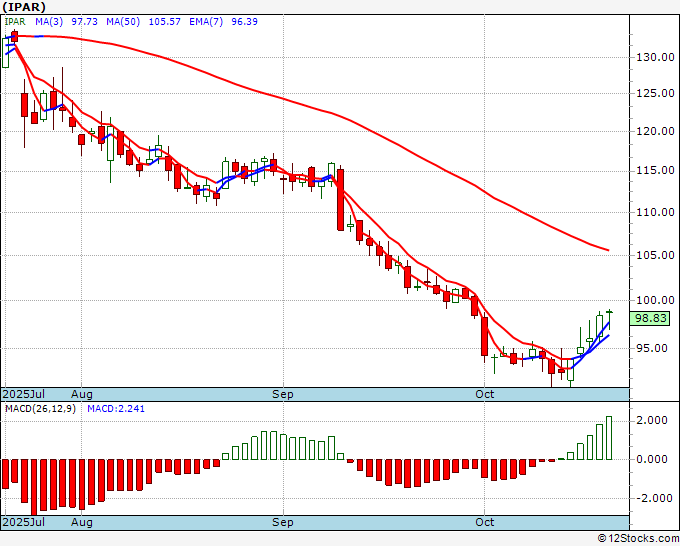Image resolution: width=680 pixels, height=546 pixels.
Task: Click the EMA(7) legend label
Action: [x=206, y=21]
